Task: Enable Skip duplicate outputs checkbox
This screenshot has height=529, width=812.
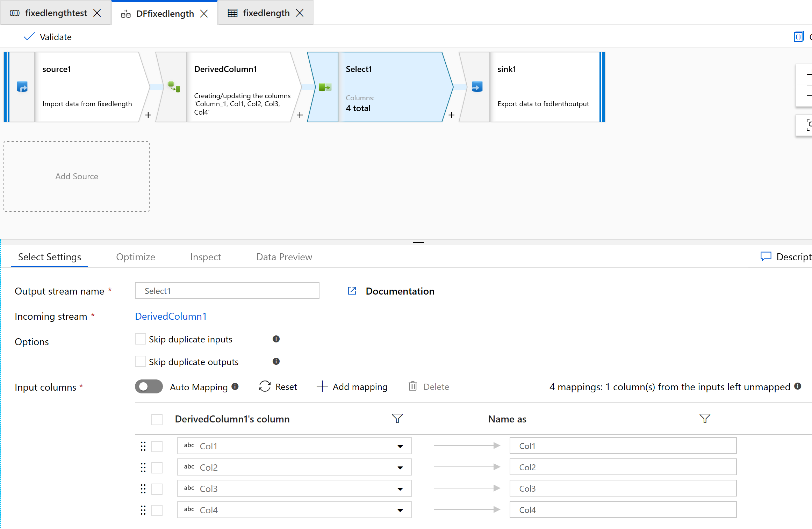Action: 141,362
